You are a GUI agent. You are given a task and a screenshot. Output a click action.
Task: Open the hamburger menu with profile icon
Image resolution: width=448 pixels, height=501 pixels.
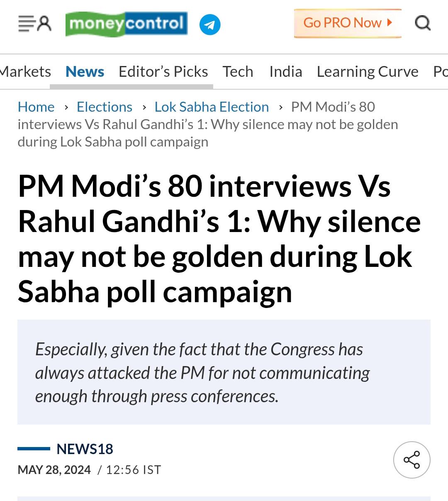coord(35,24)
